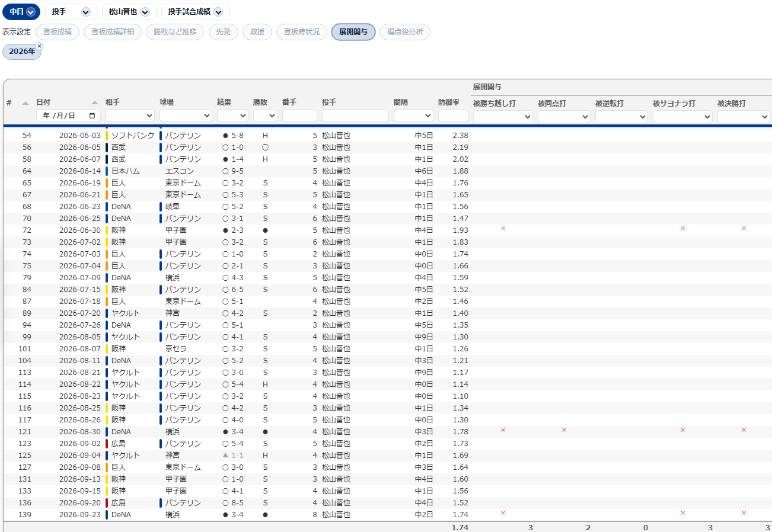Viewport: 772px width, 532px height.
Task: Click the red × under 被勝ち越し打 for 2026-06-30
Action: [503, 229]
